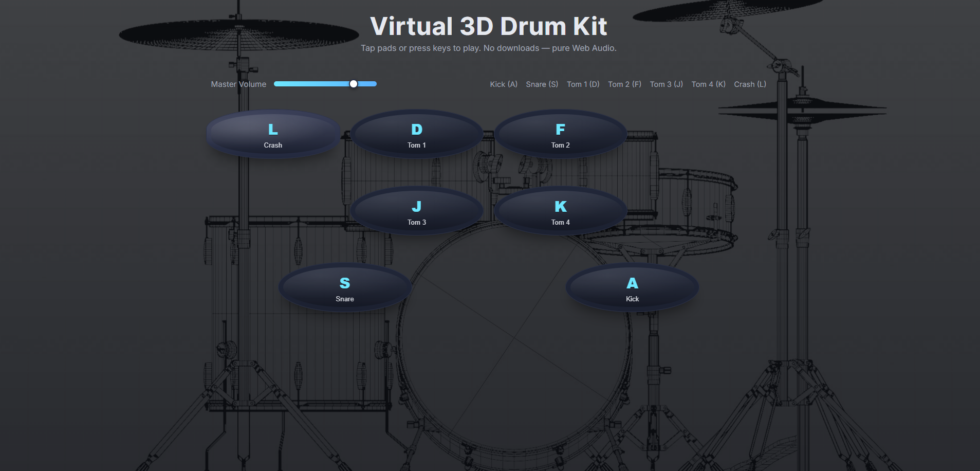Hit the Tom 1 drum pad
The height and width of the screenshot is (471, 980).
417,134
